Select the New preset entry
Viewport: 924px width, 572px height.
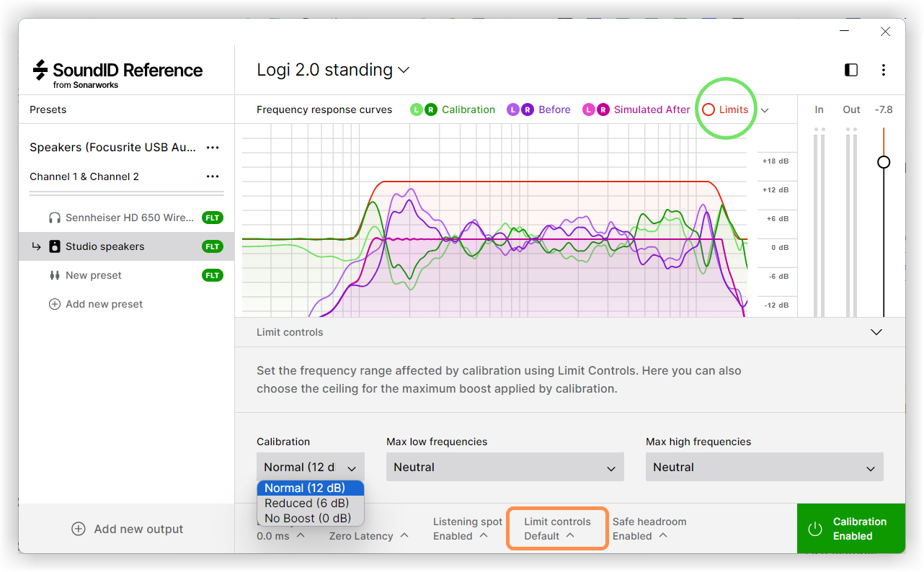[126, 275]
